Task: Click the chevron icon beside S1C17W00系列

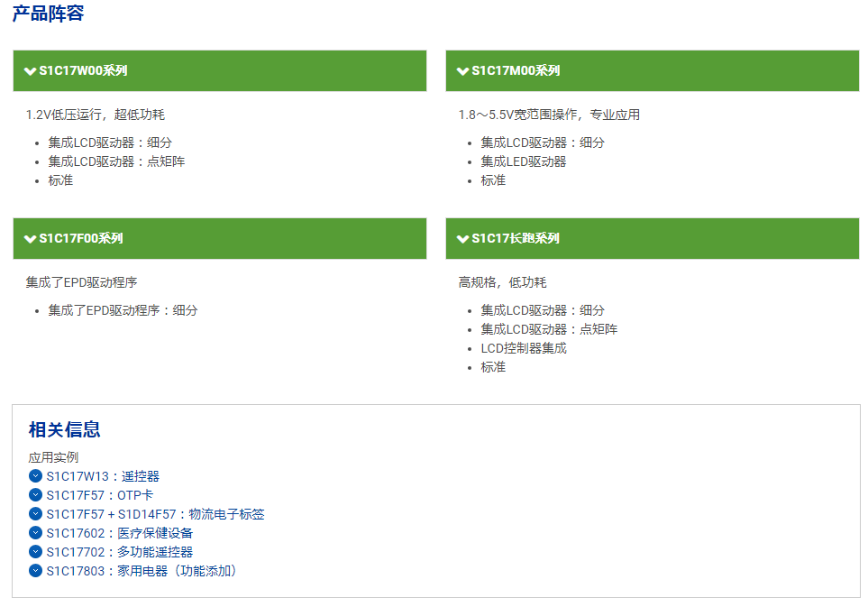Action: 30,71
